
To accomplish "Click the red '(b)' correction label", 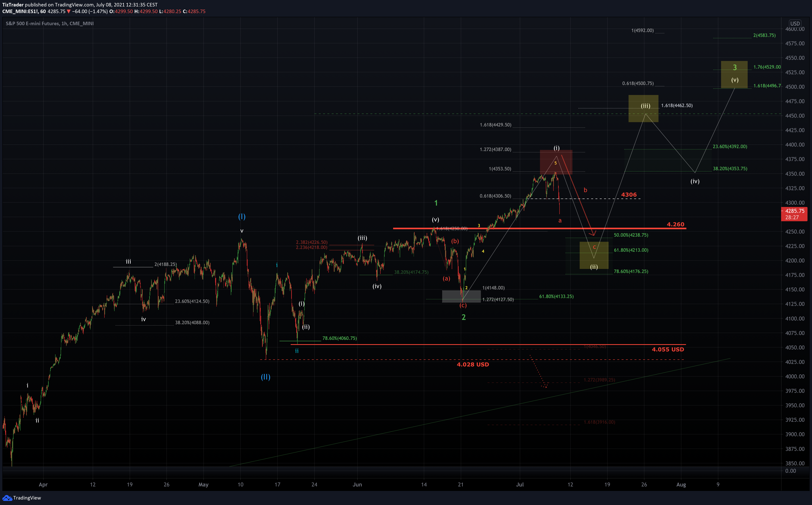I will pos(455,241).
